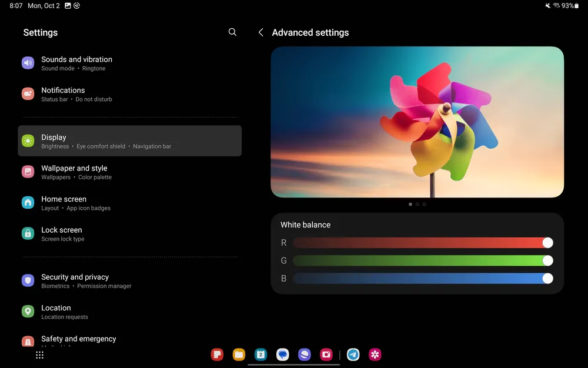Open the Calendar app in the dock
This screenshot has width=588, height=368.
(260, 354)
